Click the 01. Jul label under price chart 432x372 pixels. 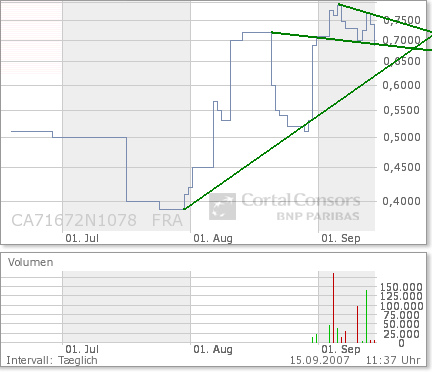(82, 238)
